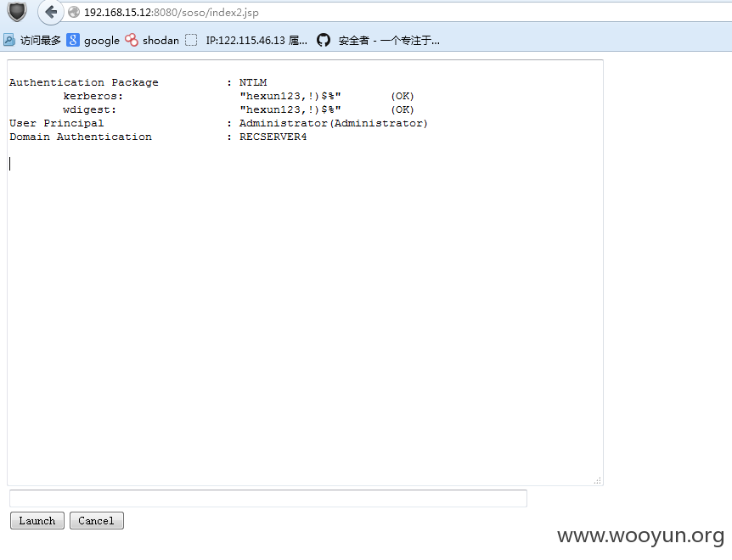Click the "Authentication Package" text
The image size is (732, 560).
click(x=84, y=82)
